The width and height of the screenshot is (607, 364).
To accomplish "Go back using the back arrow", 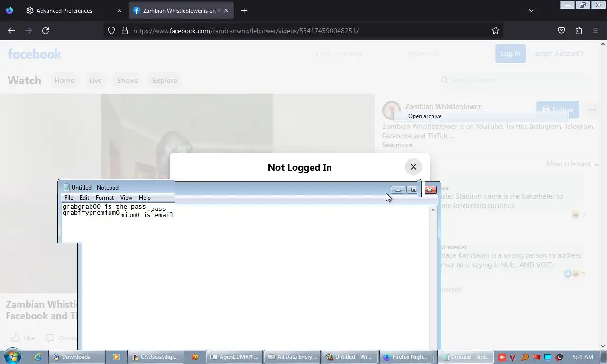I will click(x=11, y=30).
